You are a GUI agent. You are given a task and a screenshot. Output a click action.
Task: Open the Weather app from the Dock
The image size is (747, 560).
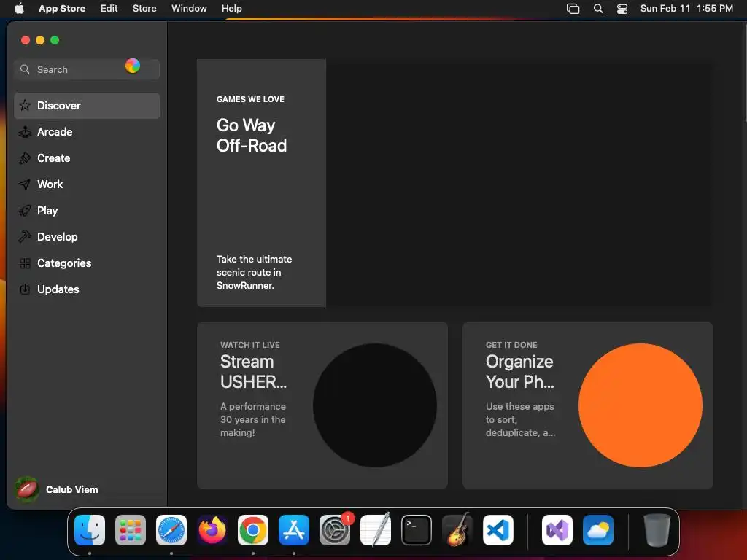coord(598,530)
